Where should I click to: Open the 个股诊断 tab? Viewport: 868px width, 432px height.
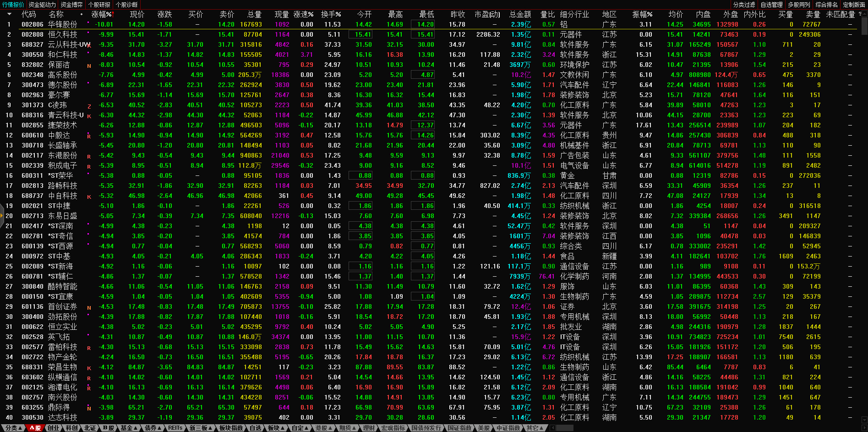click(x=127, y=5)
